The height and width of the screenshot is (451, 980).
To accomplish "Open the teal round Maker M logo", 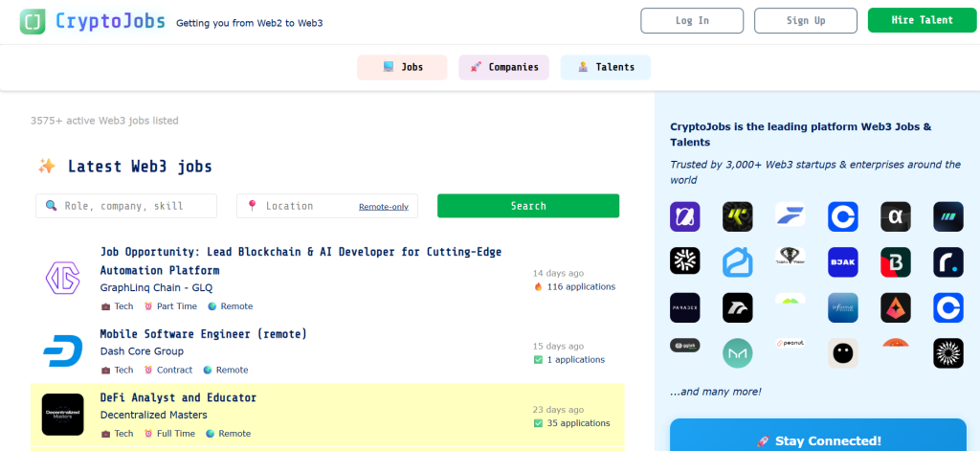I will click(738, 353).
